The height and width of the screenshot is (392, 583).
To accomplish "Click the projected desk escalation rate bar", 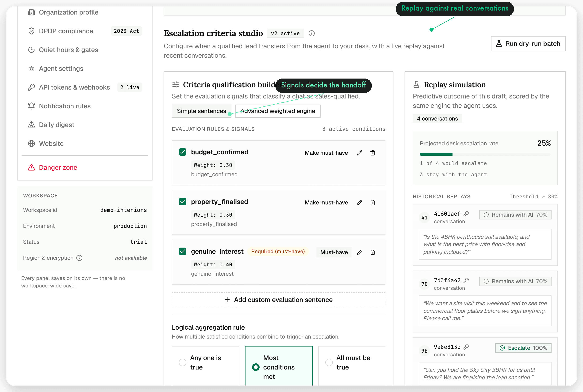I will pyautogui.click(x=485, y=154).
